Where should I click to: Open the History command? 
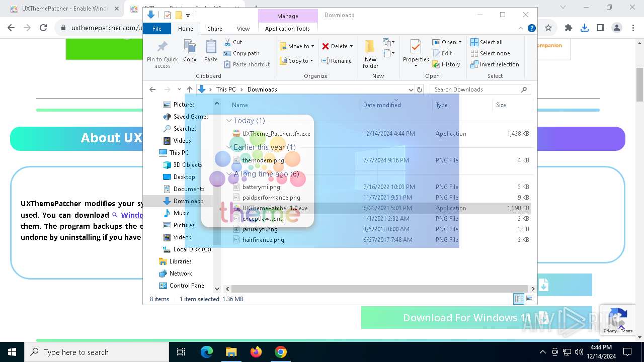point(446,64)
